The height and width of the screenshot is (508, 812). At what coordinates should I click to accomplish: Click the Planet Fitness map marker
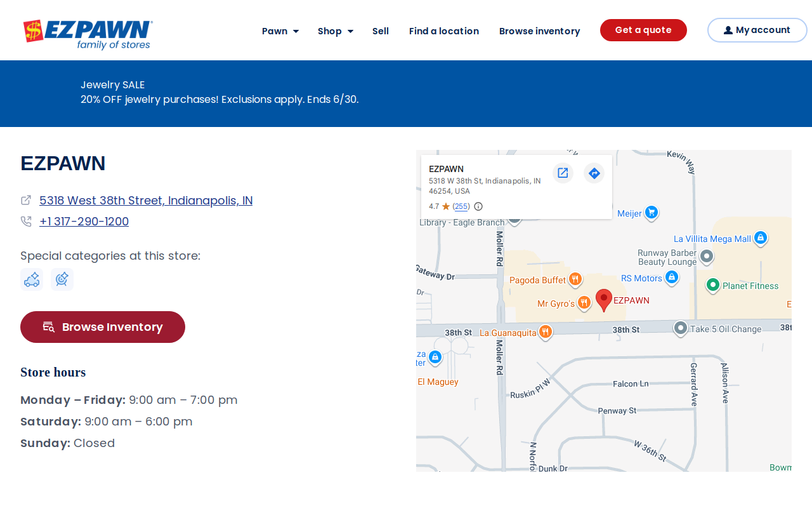click(713, 285)
